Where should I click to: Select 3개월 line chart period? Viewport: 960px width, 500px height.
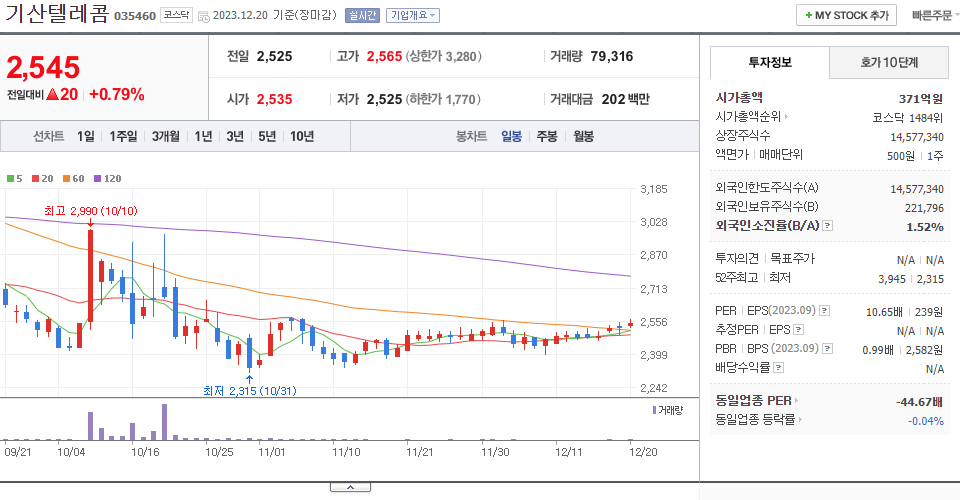coord(165,136)
